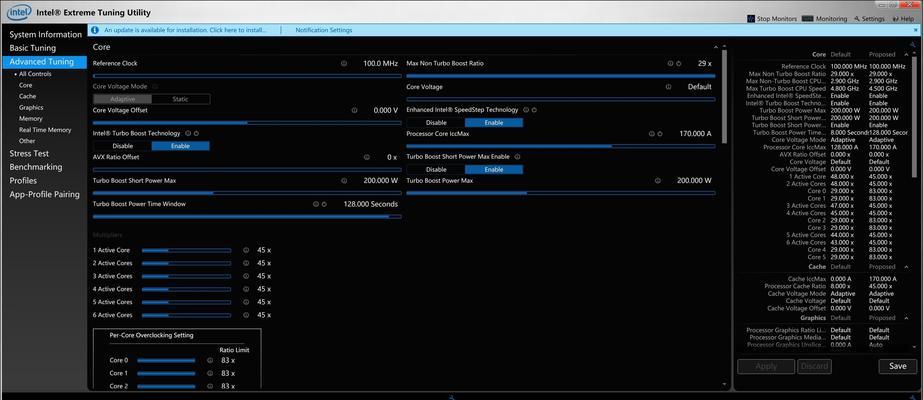Image resolution: width=923 pixels, height=400 pixels.
Task: Go to Benchmarking
Action: 35,167
